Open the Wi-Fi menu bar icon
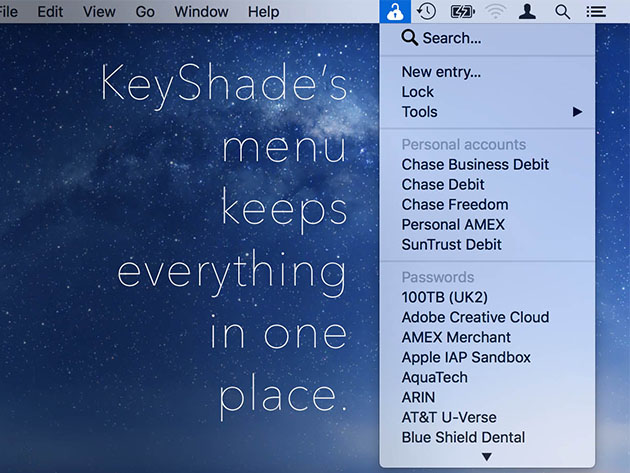 496,12
